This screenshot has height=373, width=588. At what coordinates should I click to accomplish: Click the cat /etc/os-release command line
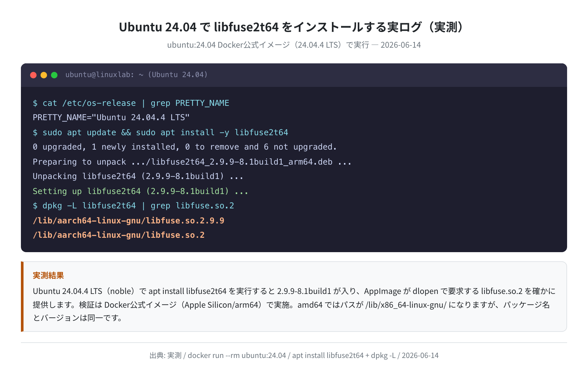point(131,103)
